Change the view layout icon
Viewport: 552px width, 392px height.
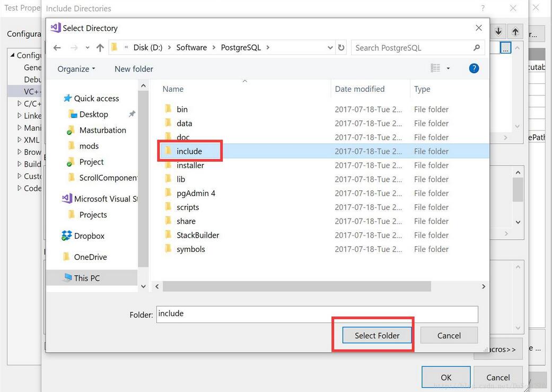pyautogui.click(x=435, y=68)
